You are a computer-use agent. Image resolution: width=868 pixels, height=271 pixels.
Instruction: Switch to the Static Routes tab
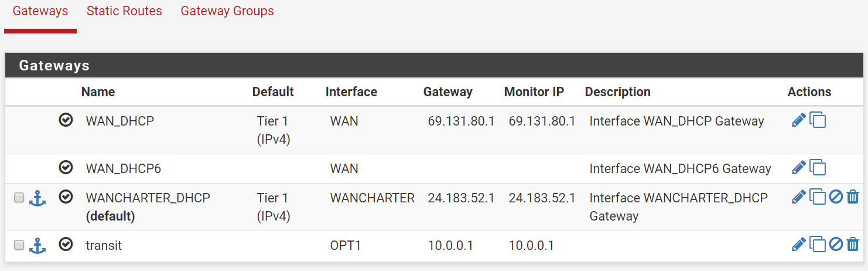[x=124, y=11]
